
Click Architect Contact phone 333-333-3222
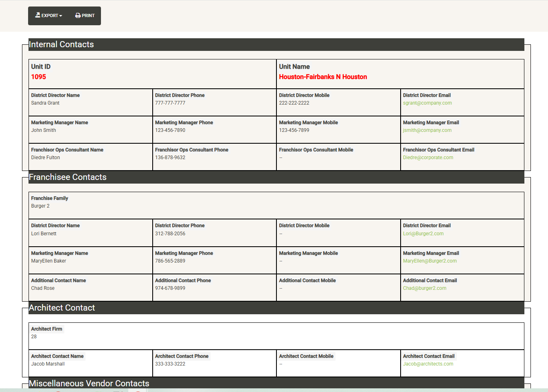(170, 364)
